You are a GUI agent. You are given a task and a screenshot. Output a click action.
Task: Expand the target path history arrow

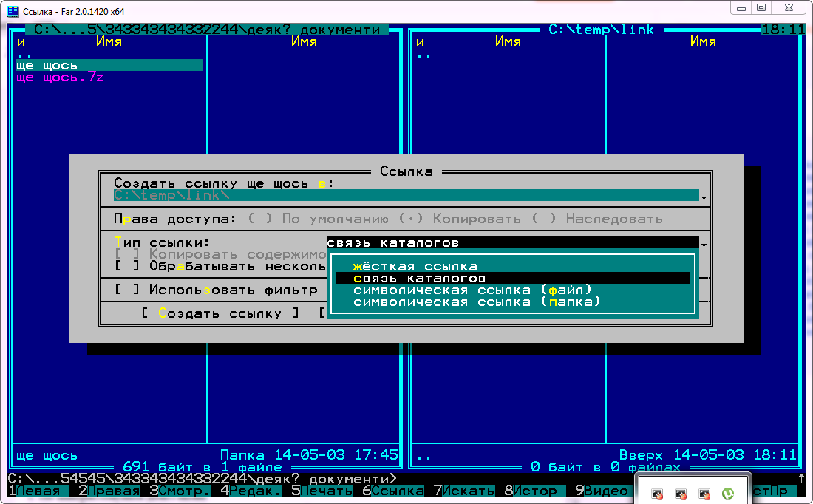tap(704, 196)
